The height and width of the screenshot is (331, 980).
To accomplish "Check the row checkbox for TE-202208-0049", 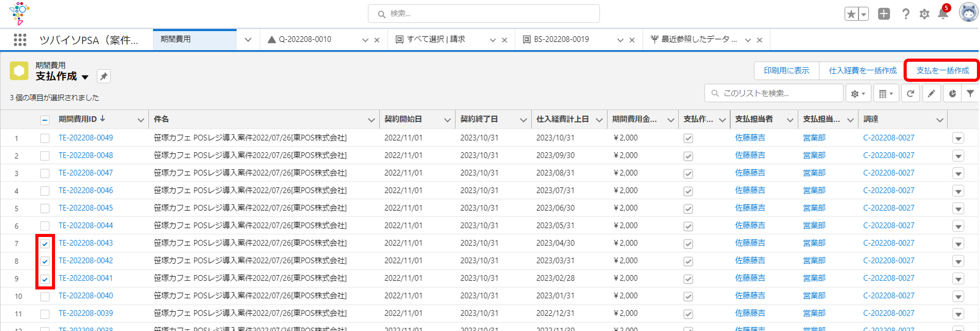I will 45,138.
